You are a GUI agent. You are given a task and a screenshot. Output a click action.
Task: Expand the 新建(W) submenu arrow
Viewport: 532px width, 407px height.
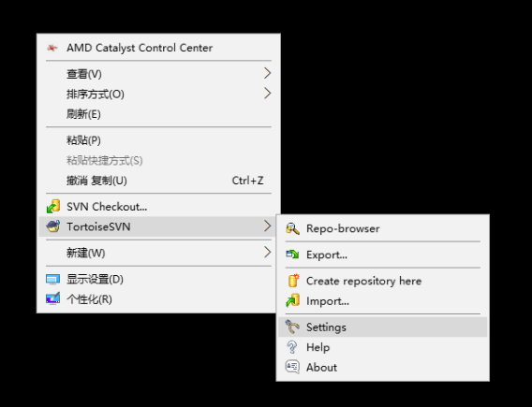(268, 252)
